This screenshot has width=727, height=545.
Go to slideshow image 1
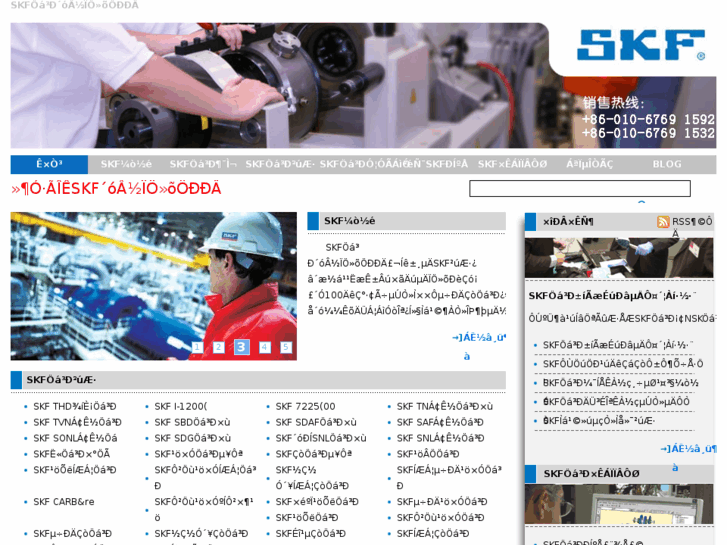click(x=197, y=347)
